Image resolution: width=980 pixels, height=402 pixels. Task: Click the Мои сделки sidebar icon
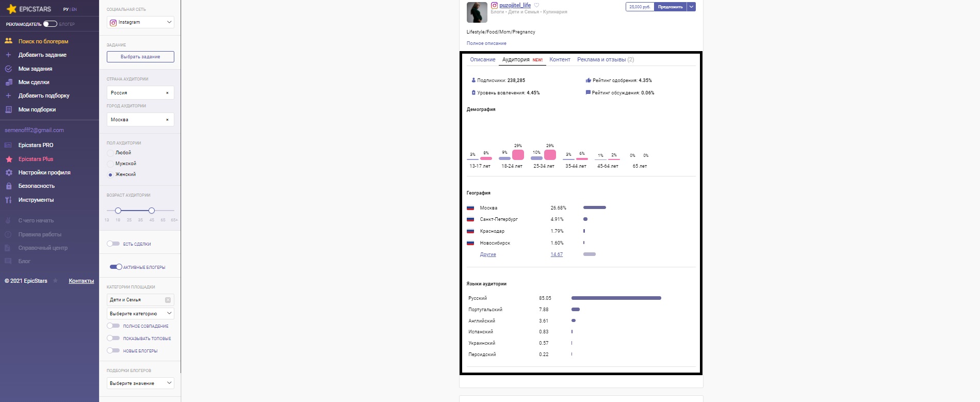[x=8, y=82]
